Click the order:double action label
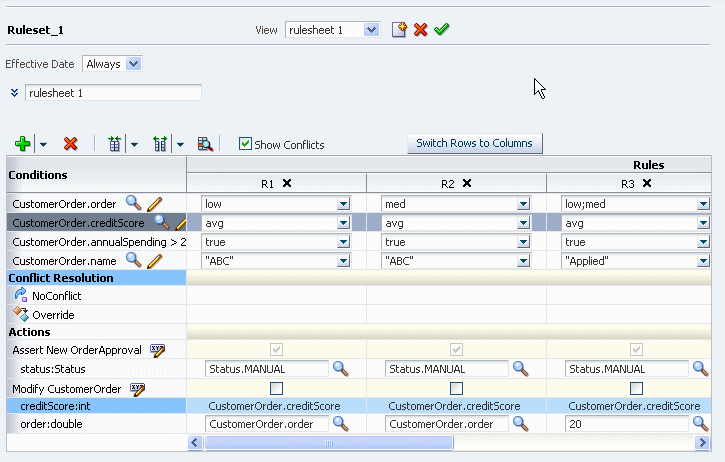 [x=51, y=424]
